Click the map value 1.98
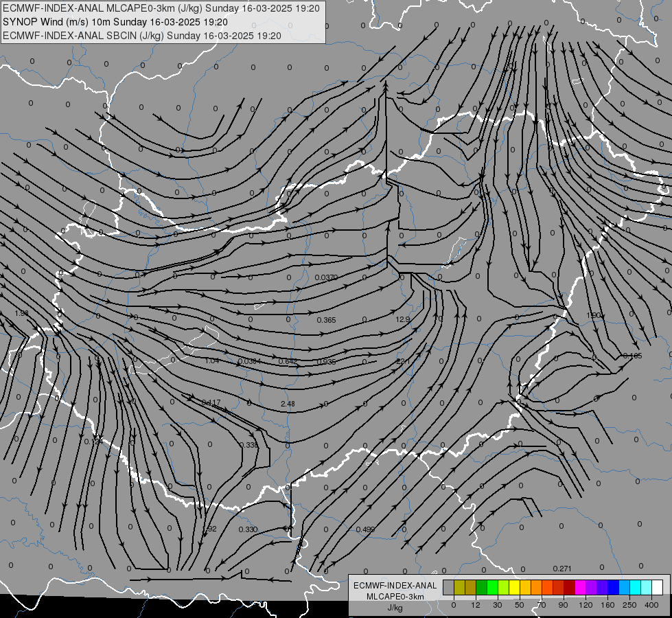The height and width of the screenshot is (618, 672). pyautogui.click(x=21, y=313)
